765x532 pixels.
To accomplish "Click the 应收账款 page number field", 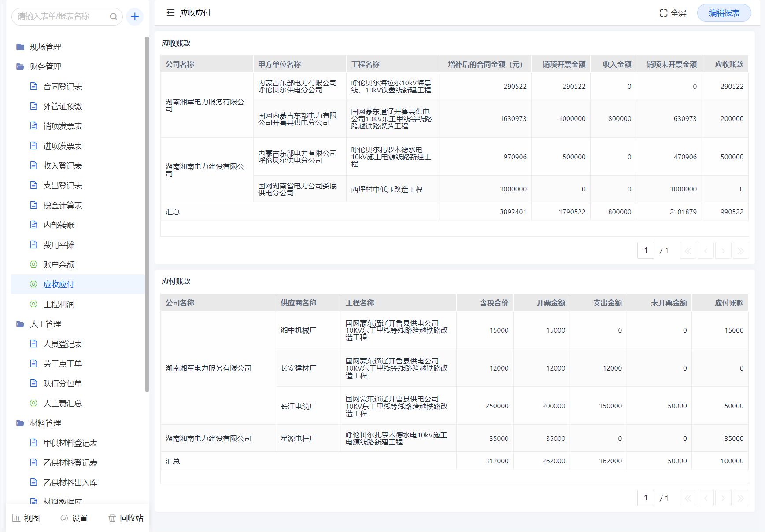I will 645,250.
